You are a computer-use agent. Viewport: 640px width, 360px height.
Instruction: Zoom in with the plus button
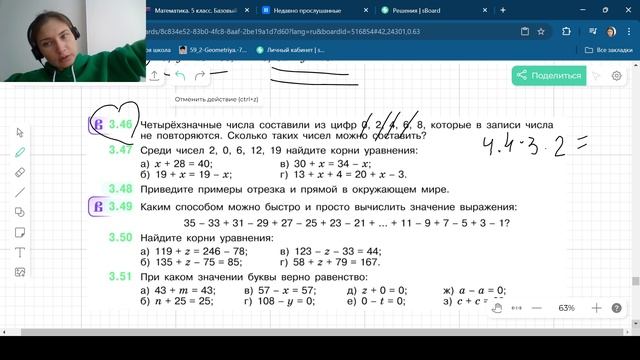tap(596, 308)
